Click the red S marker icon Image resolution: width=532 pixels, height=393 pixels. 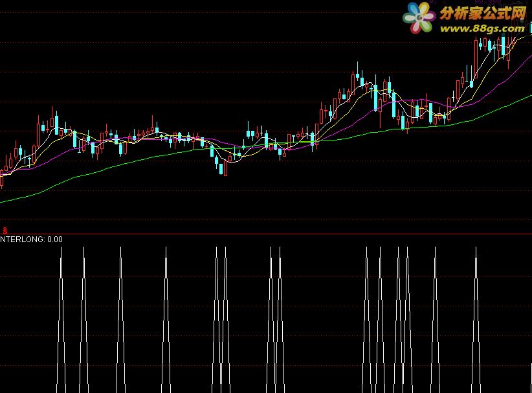click(5, 230)
